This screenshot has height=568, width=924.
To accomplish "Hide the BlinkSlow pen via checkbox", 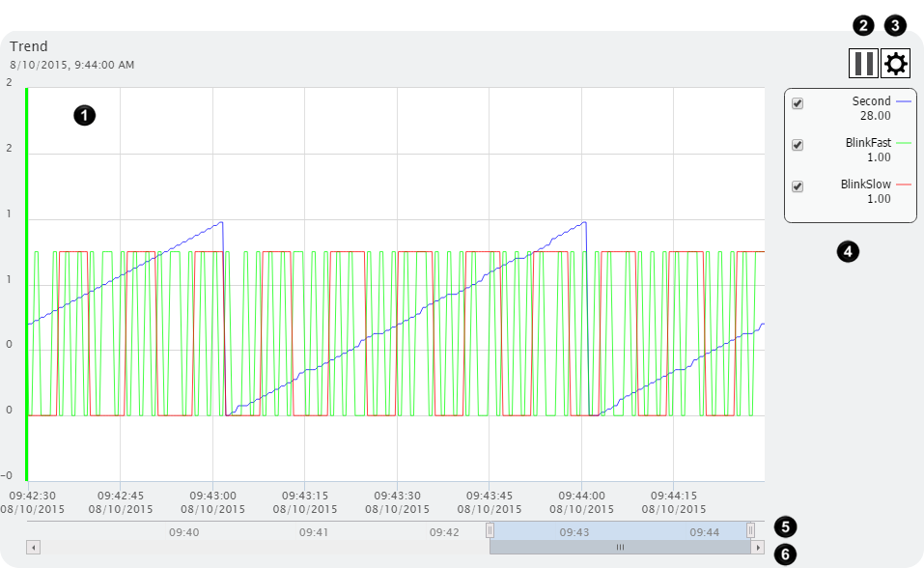I will 798,186.
